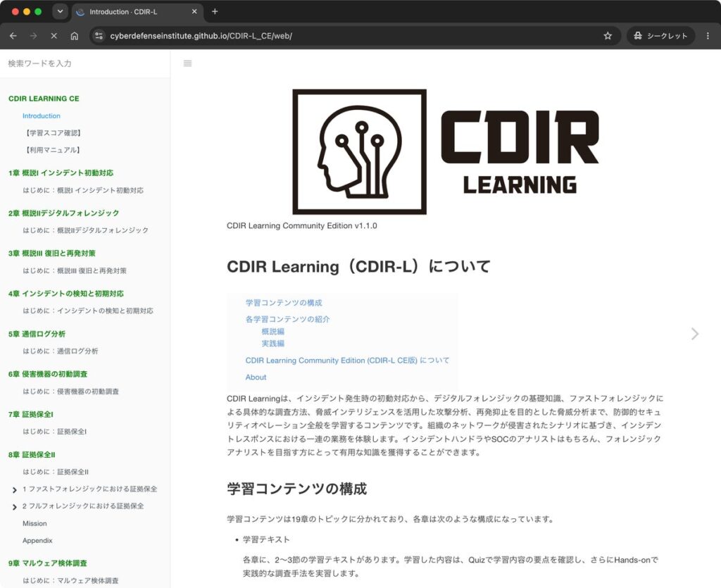721x588 pixels.
Task: Open a new tab with plus icon
Action: pos(215,11)
